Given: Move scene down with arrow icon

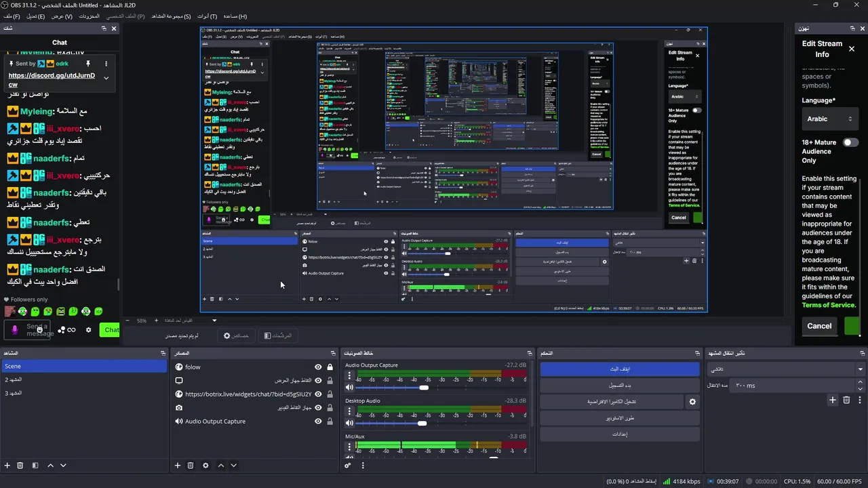Looking at the screenshot, I should click(63, 466).
